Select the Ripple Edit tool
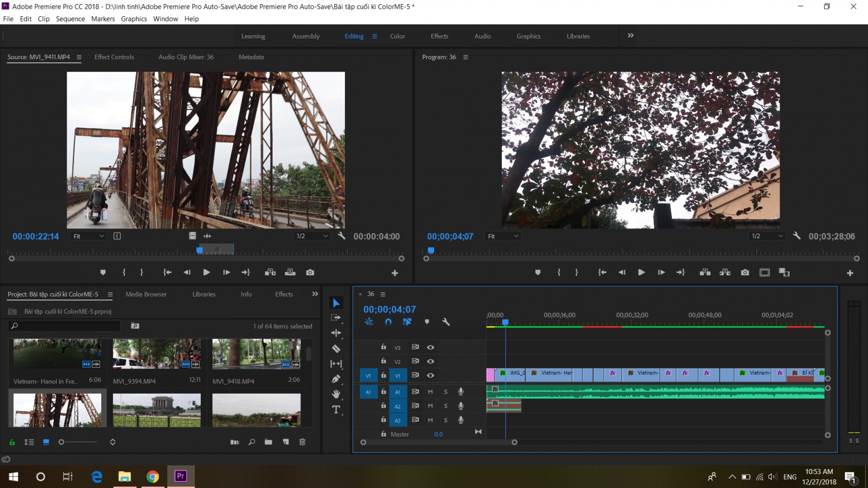This screenshot has height=488, width=868. tap(336, 333)
